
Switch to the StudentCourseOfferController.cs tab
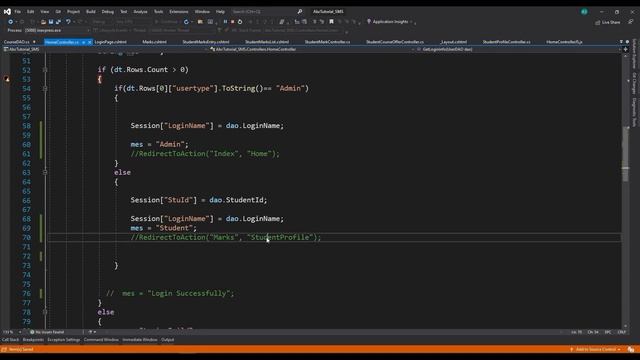click(x=395, y=42)
